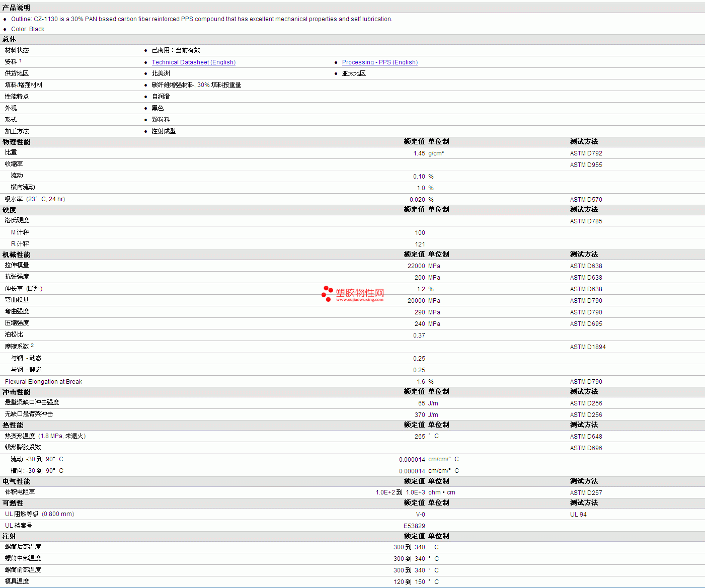Click the 热变形温度 (1.8 MPa, 未退火) label
705x588 pixels.
(x=45, y=436)
